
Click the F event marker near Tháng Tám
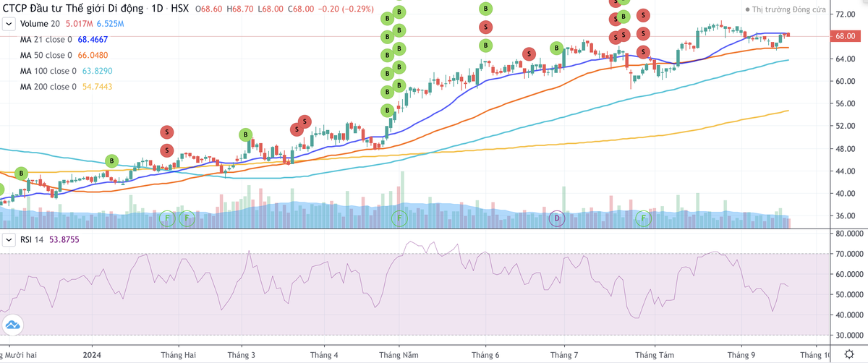(643, 217)
